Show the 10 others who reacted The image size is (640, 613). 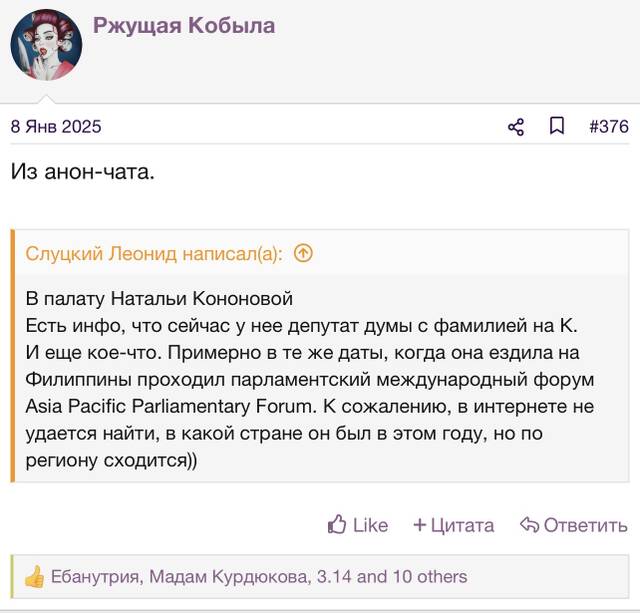[430, 577]
